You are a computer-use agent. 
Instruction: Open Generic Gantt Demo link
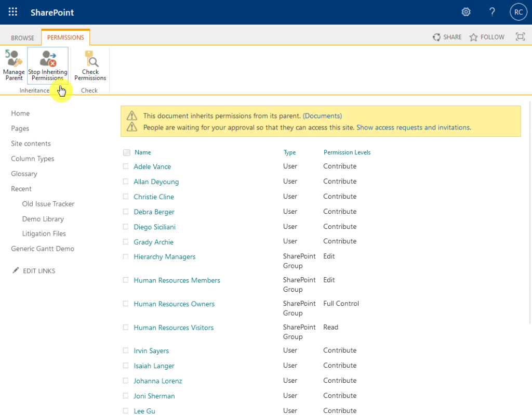point(43,249)
